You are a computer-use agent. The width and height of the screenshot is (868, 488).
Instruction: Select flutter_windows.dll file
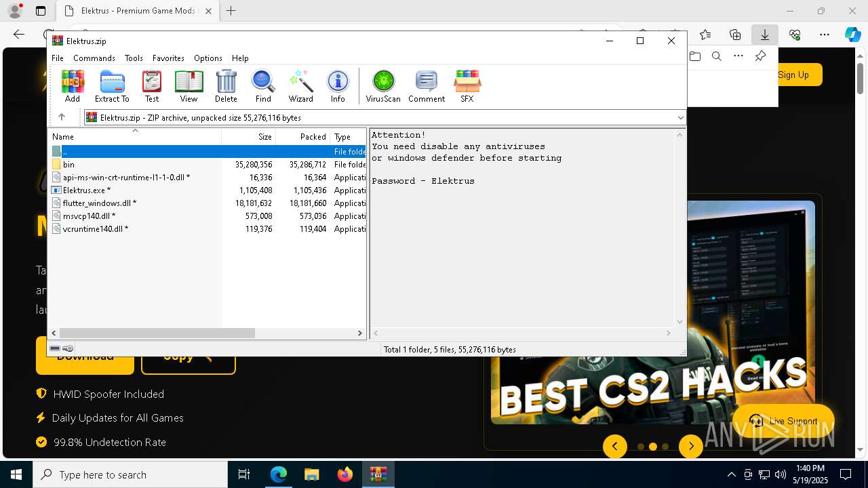pos(207,203)
